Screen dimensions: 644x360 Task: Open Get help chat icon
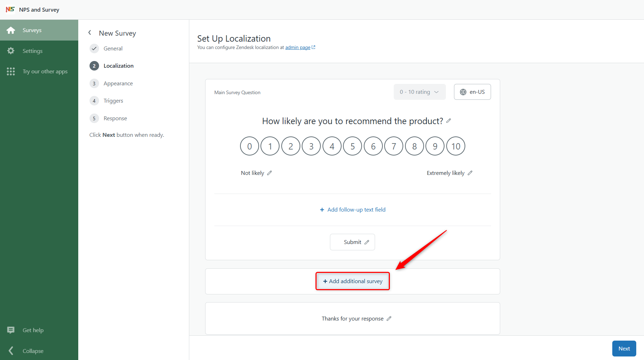click(x=11, y=330)
